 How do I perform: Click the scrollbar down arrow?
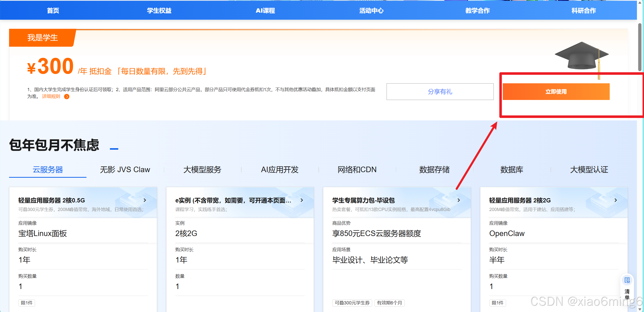640,309
